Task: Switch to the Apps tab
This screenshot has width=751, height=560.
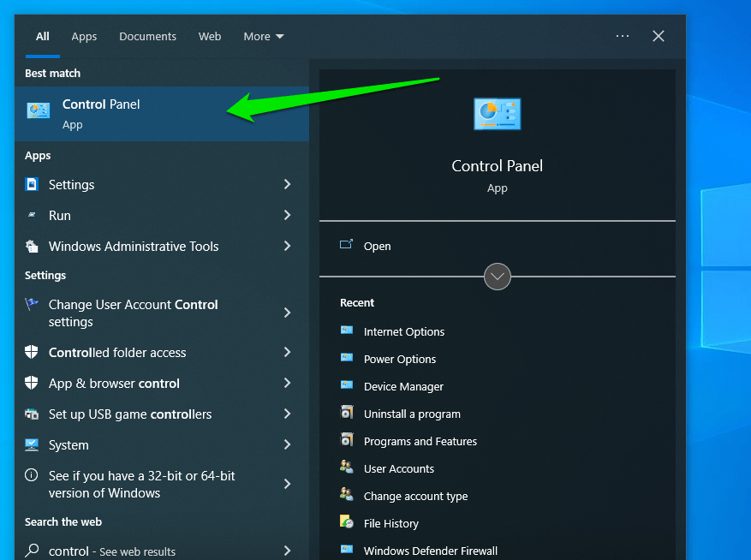Action: click(84, 37)
